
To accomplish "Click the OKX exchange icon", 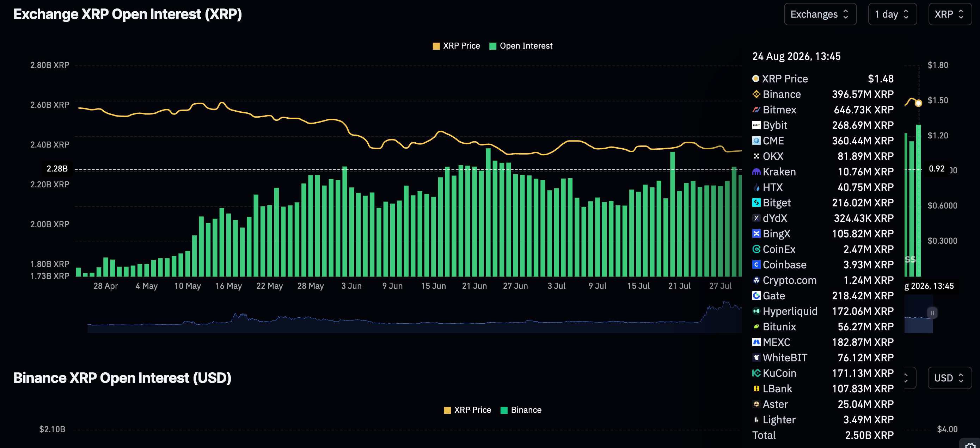I will tap(756, 156).
